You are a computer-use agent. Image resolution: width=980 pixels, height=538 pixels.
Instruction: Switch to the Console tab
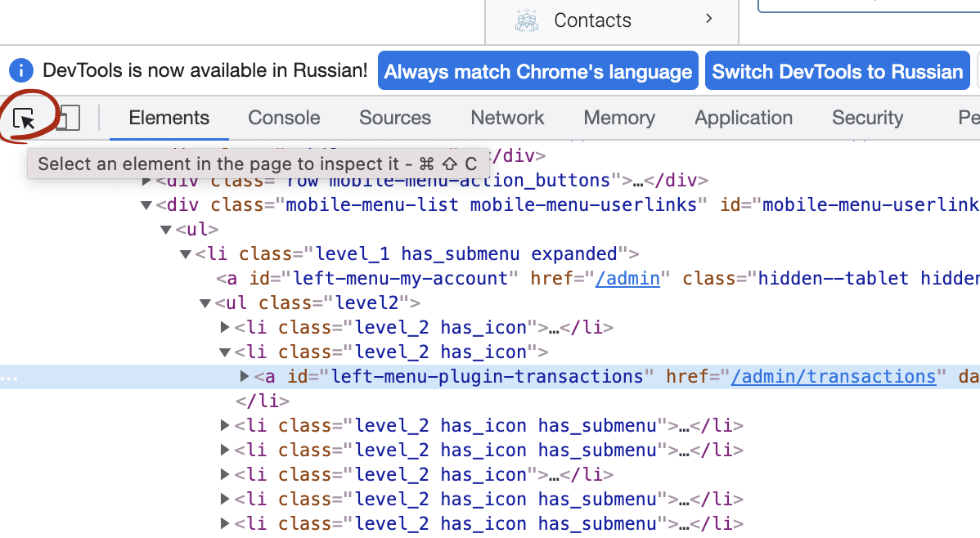point(284,118)
